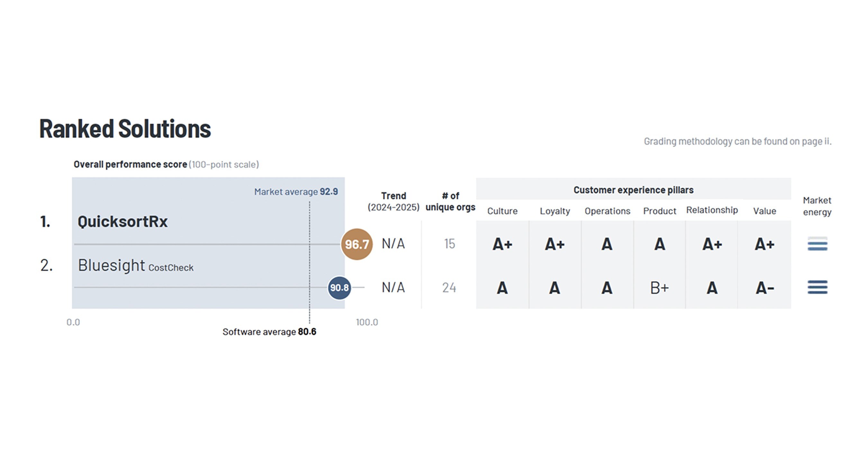Click QuicksortRx market energy bars icon
The height and width of the screenshot is (455, 868).
tap(817, 244)
